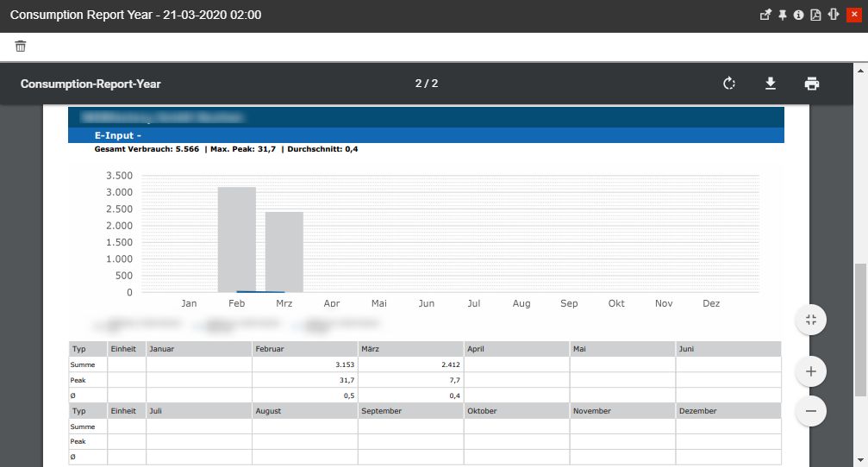Show report information
This screenshot has width=868, height=467.
pyautogui.click(x=798, y=16)
